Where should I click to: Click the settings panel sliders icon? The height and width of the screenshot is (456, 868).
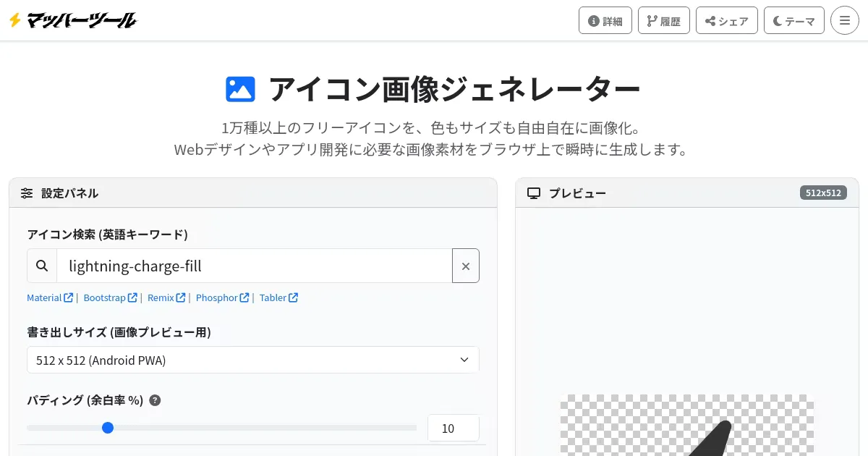click(x=27, y=193)
